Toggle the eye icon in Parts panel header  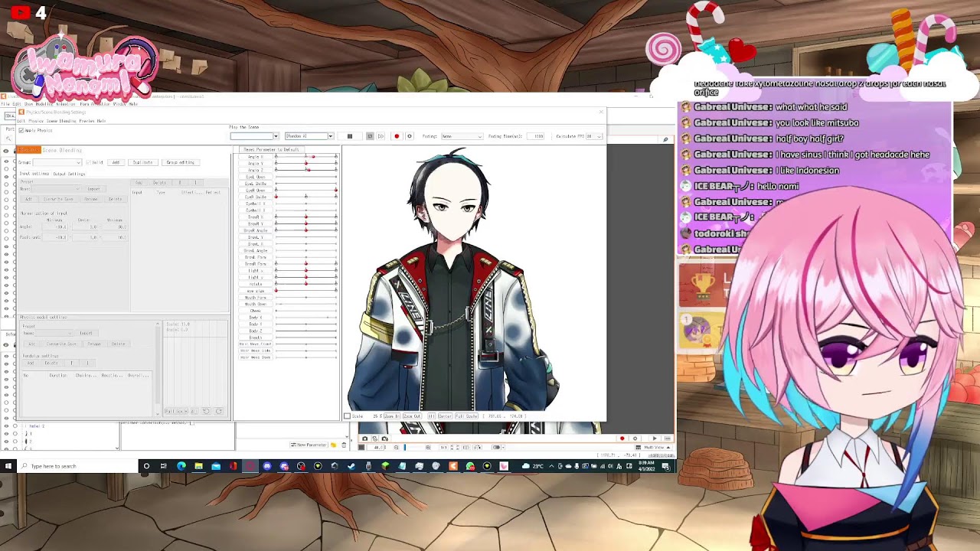(6, 151)
